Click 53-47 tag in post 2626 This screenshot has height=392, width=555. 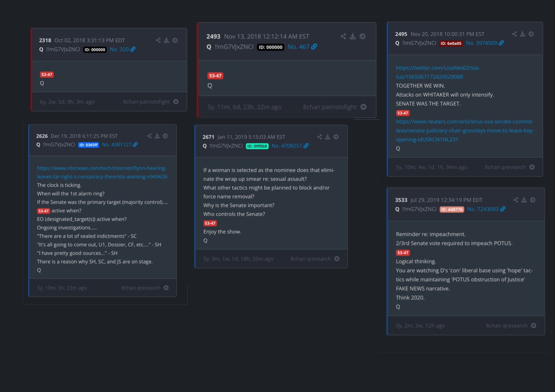[x=44, y=211]
